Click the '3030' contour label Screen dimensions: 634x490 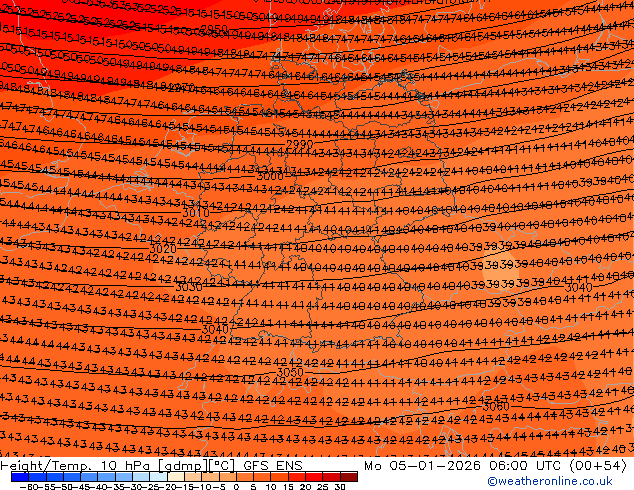(189, 287)
